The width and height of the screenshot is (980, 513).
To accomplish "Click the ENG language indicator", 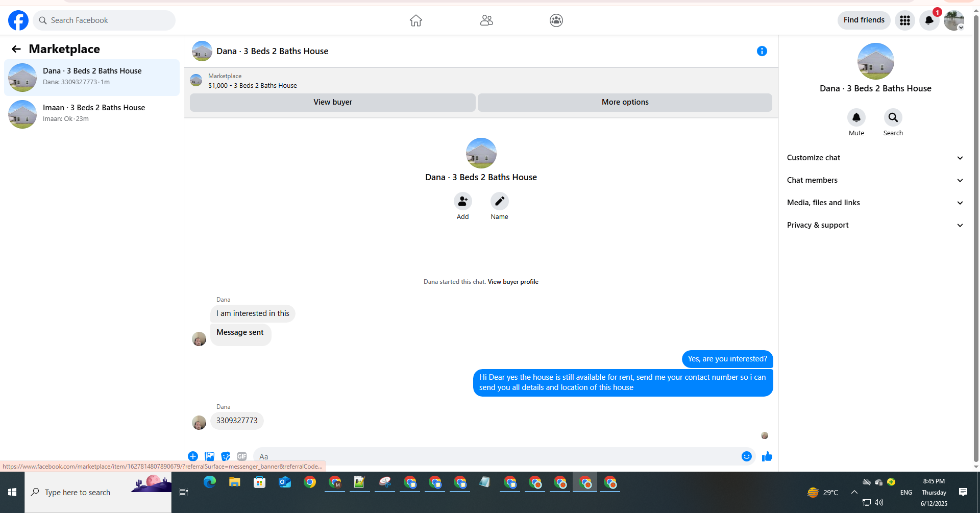I will [906, 492].
